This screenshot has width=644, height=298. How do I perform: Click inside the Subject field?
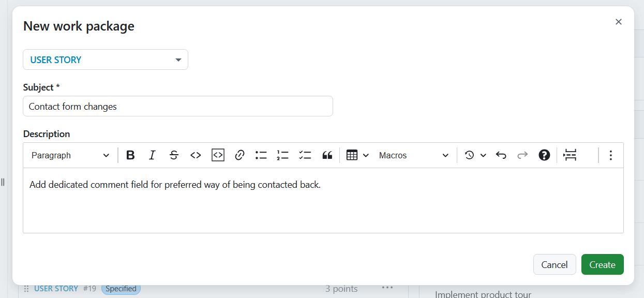[x=177, y=106]
